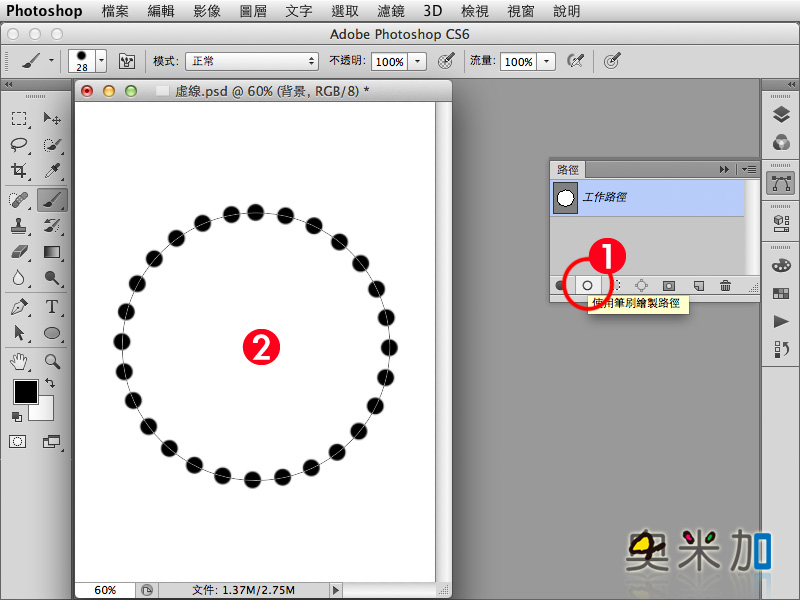The image size is (800, 600).
Task: Set the foreground color
Action: tap(26, 392)
